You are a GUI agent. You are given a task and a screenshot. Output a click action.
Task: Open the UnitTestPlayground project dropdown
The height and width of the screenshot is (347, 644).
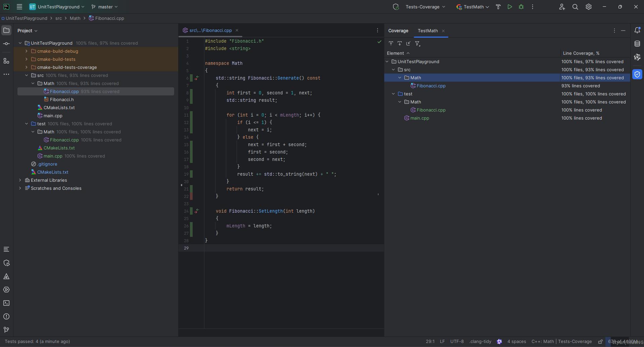[57, 7]
